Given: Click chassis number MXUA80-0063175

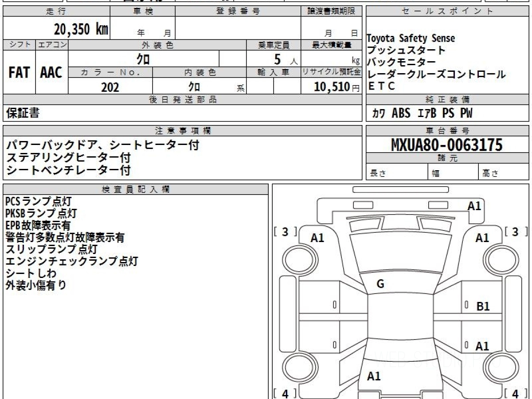Looking at the screenshot, I should click(x=447, y=145).
